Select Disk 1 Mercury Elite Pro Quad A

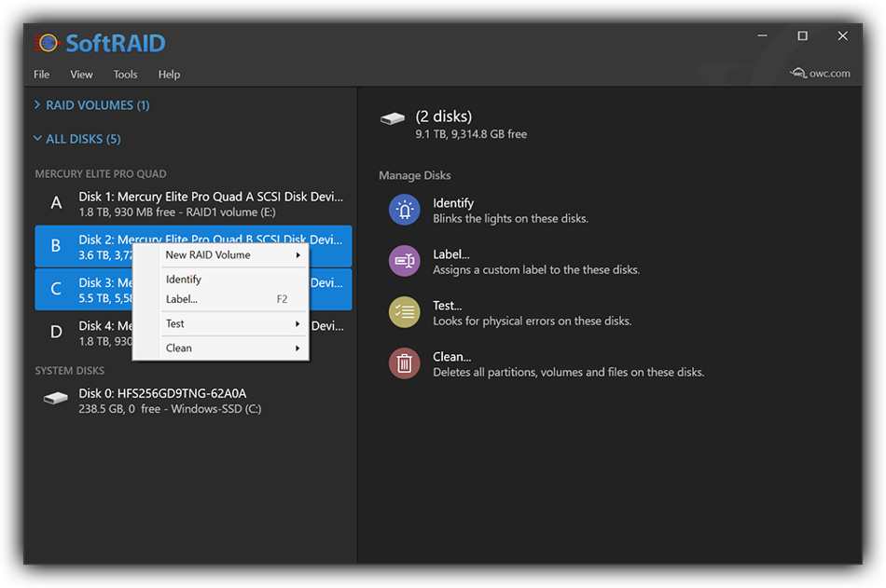point(193,203)
